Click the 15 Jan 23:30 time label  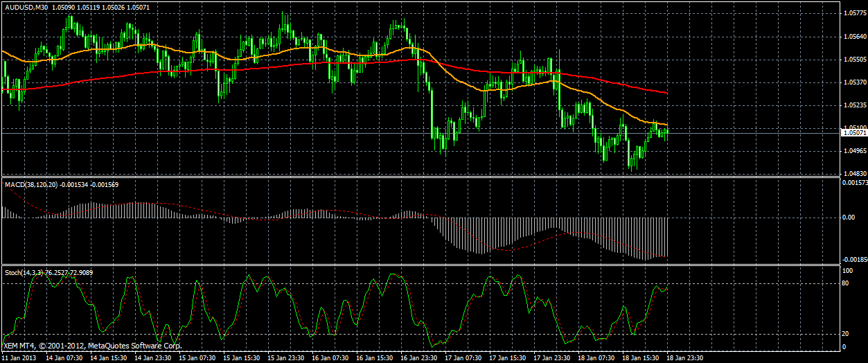pos(287,357)
